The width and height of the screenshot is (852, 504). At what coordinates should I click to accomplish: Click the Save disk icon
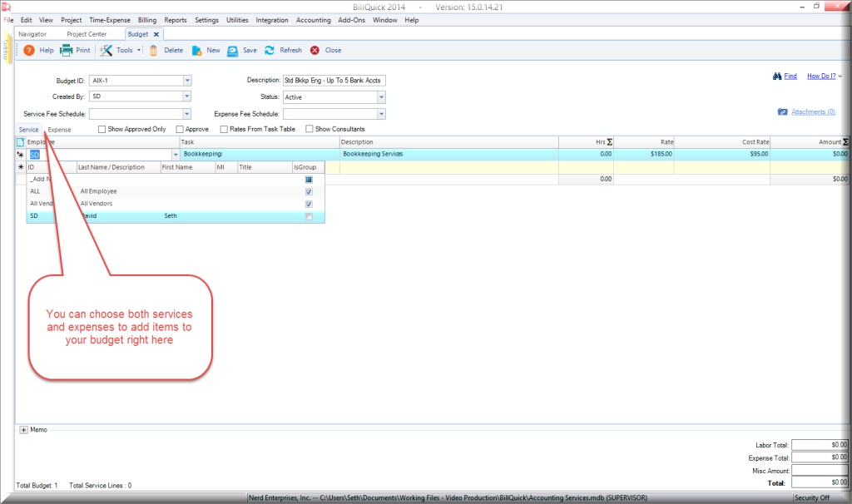(233, 51)
